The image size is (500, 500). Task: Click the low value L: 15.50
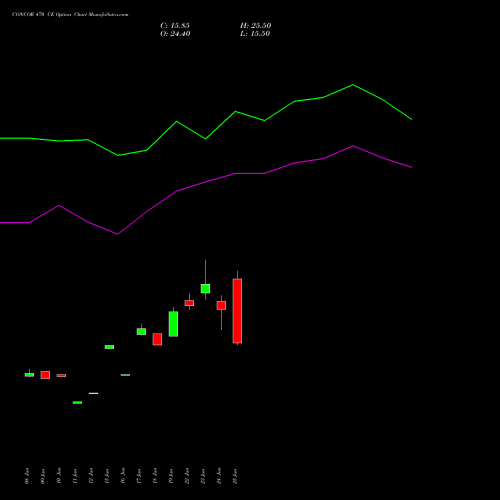255,34
